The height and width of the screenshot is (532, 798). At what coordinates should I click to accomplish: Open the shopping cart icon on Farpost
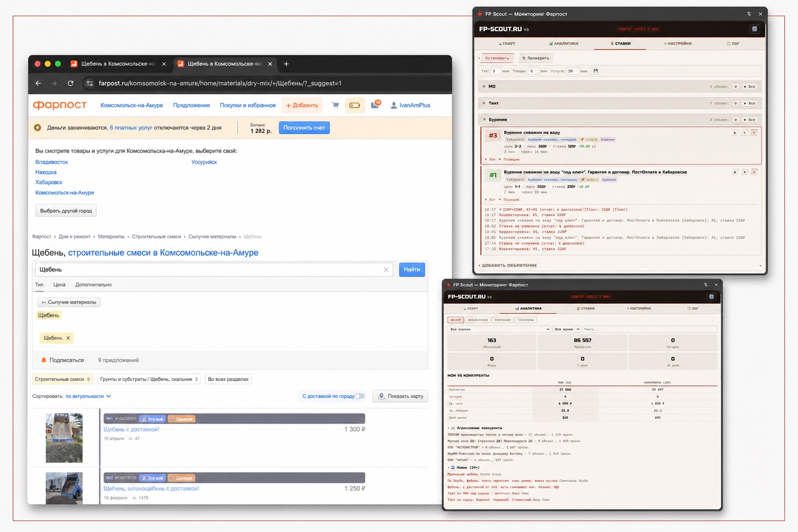pyautogui.click(x=336, y=105)
